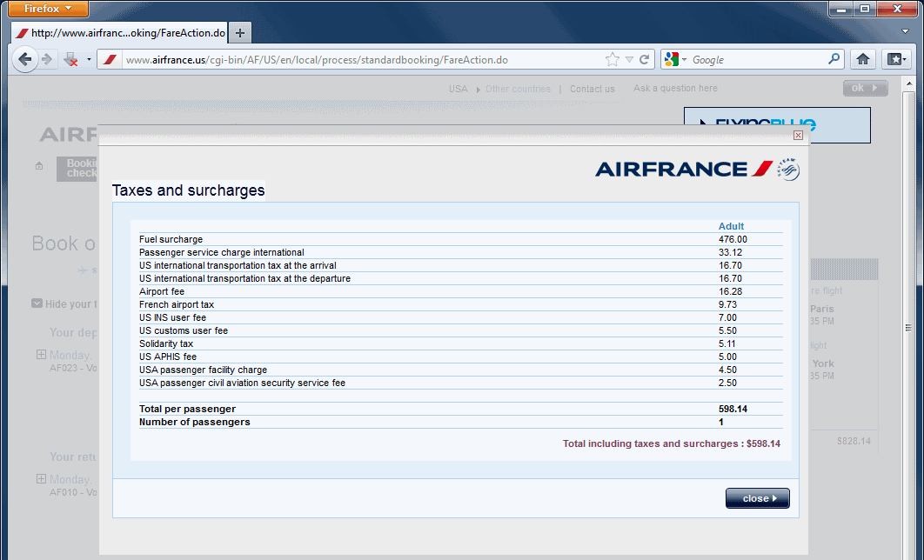Screen dimensions: 924x560
Task: Open the Google search engine selector
Action: pyautogui.click(x=675, y=59)
